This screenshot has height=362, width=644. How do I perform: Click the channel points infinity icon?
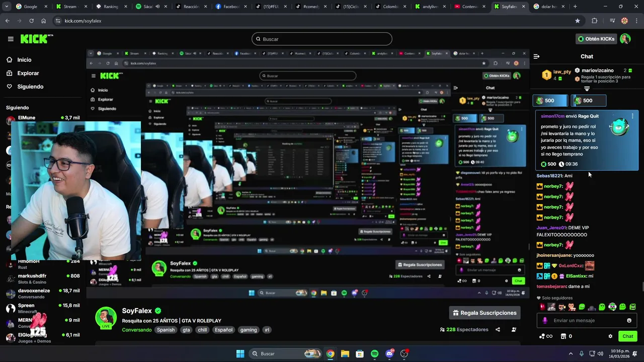point(546,336)
